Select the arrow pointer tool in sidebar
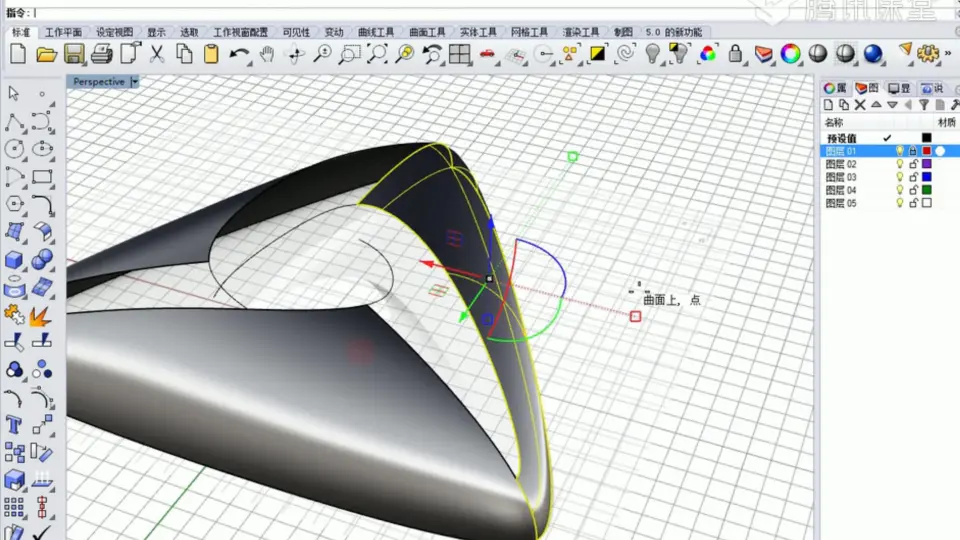The width and height of the screenshot is (960, 540). [13, 93]
